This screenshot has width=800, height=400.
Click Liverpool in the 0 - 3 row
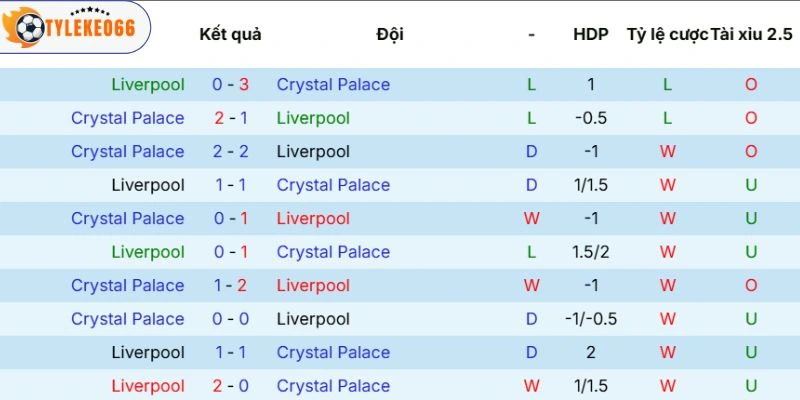click(148, 85)
